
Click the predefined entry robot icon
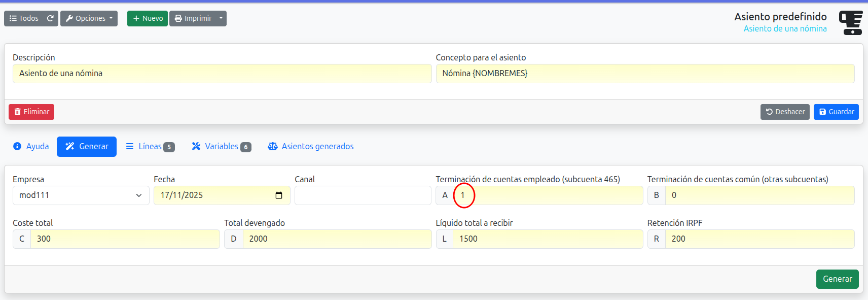click(851, 23)
